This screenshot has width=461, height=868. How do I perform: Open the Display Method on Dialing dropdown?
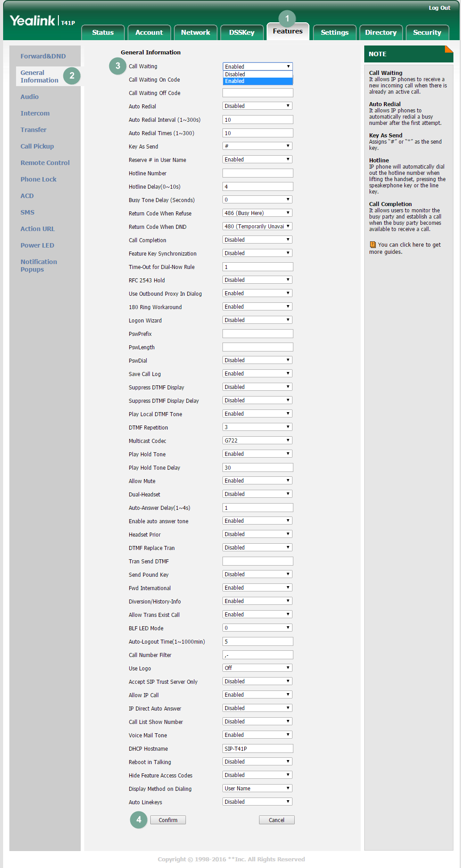pos(257,789)
